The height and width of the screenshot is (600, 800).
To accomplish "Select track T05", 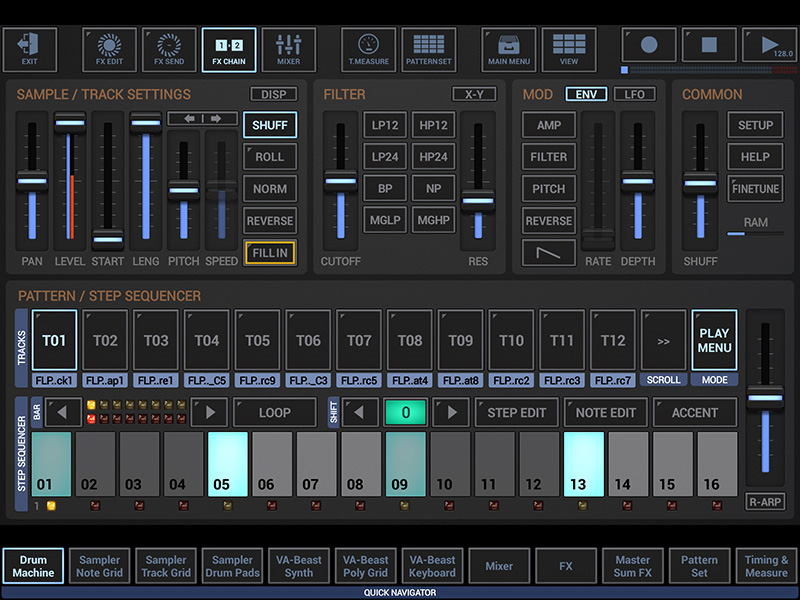I will coord(257,340).
